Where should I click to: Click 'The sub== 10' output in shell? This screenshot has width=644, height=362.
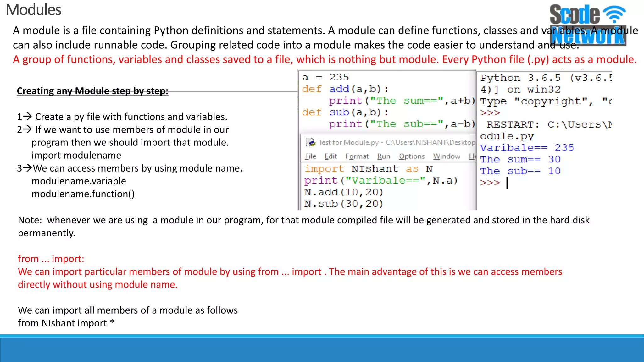[520, 171]
